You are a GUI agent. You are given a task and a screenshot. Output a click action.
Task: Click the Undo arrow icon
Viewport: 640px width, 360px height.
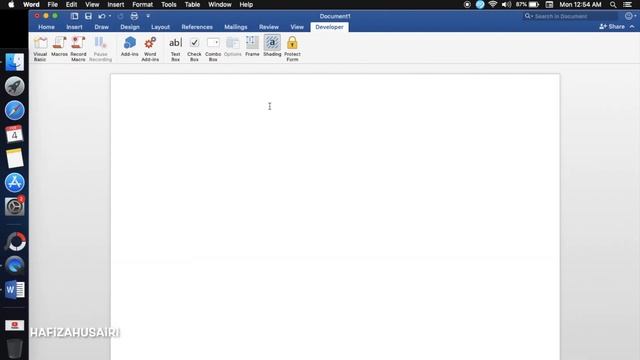click(102, 16)
